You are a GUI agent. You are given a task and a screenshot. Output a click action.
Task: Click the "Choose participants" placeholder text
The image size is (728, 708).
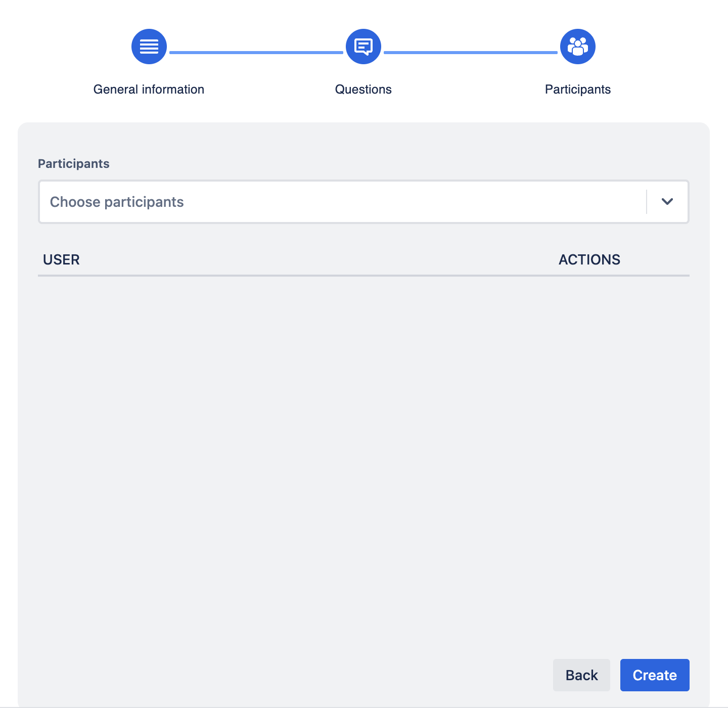[117, 202]
